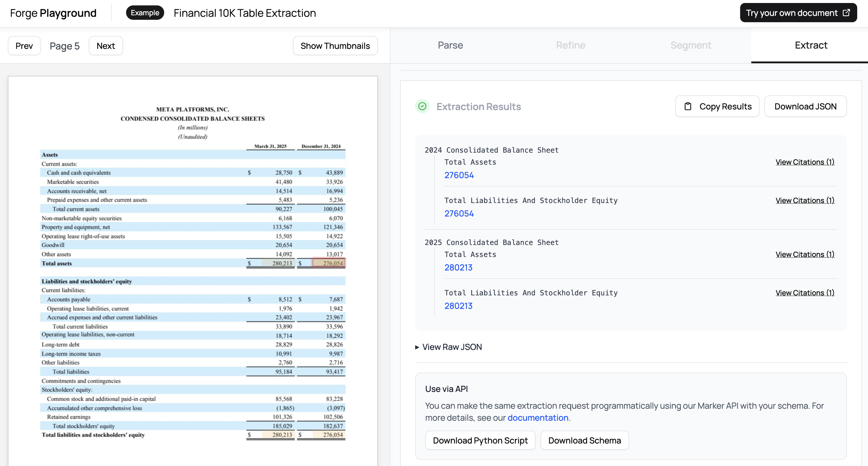
Task: Go to the previous page with Prev
Action: click(x=24, y=46)
